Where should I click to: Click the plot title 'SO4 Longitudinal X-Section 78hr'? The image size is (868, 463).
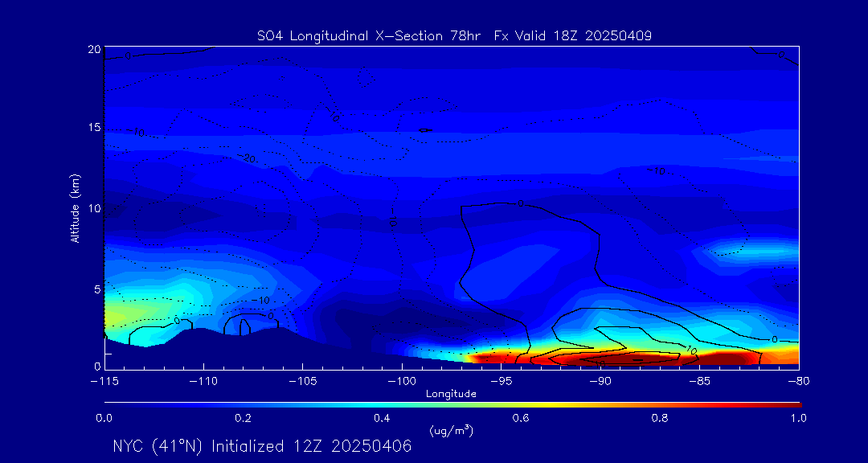coord(371,36)
